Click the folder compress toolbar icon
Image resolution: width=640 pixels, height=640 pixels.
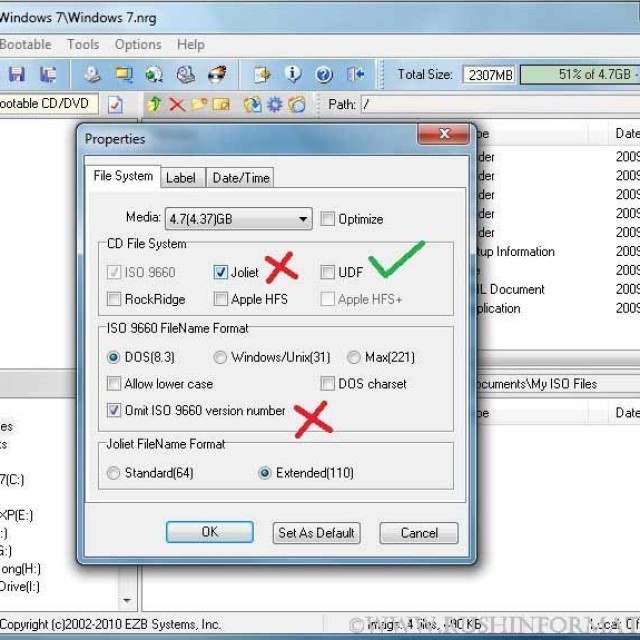pos(124,75)
